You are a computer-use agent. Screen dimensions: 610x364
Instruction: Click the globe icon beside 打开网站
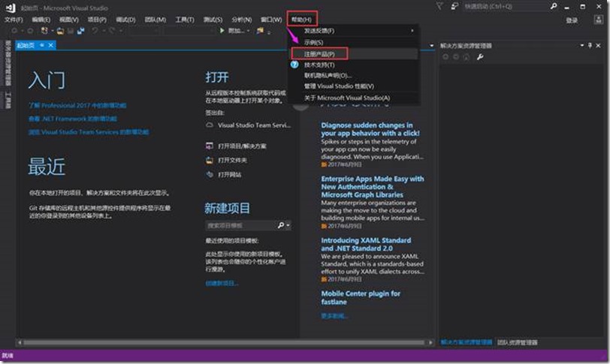click(210, 174)
